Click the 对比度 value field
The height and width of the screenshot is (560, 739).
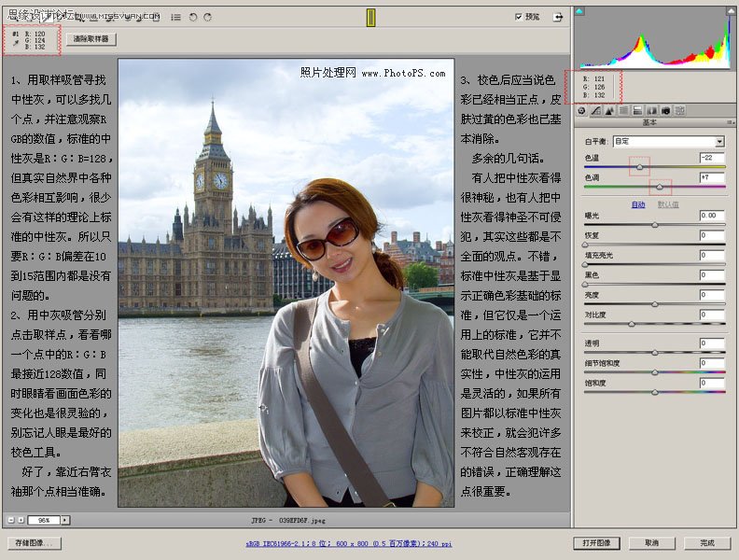[712, 315]
